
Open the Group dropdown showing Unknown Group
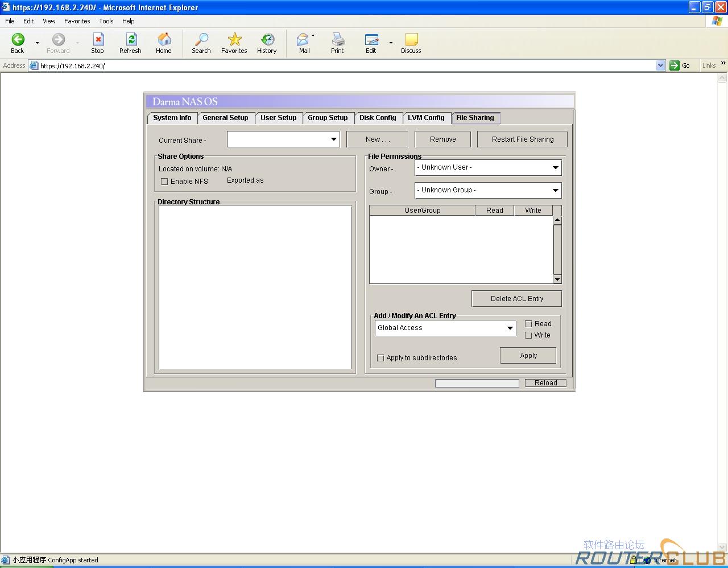click(x=488, y=190)
